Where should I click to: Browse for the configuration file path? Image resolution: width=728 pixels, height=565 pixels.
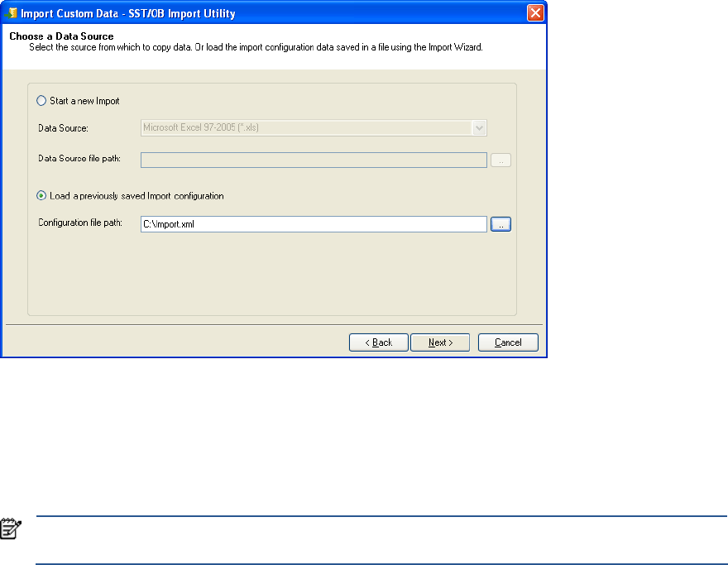(501, 224)
